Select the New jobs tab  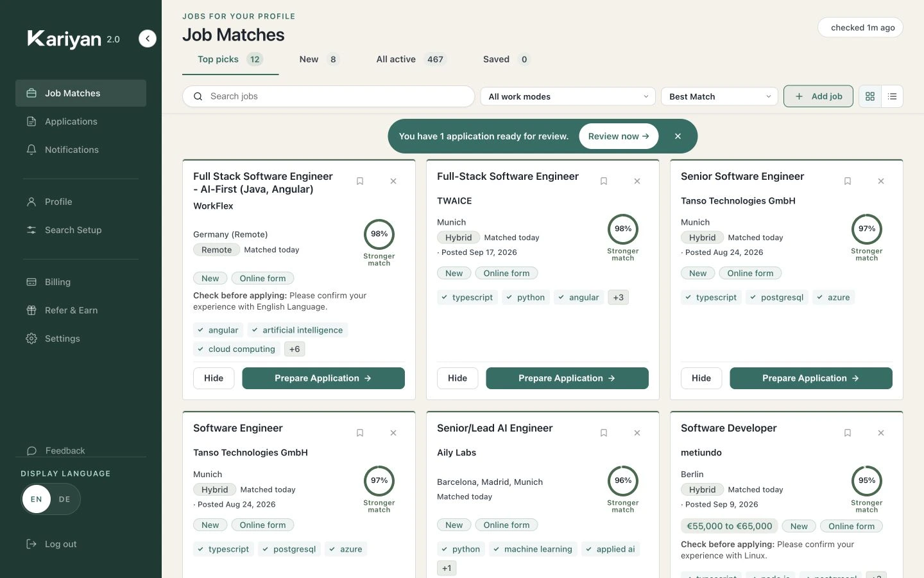[319, 60]
